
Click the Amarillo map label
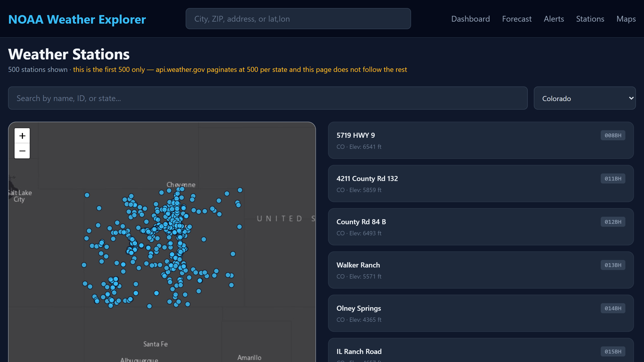[x=249, y=357]
